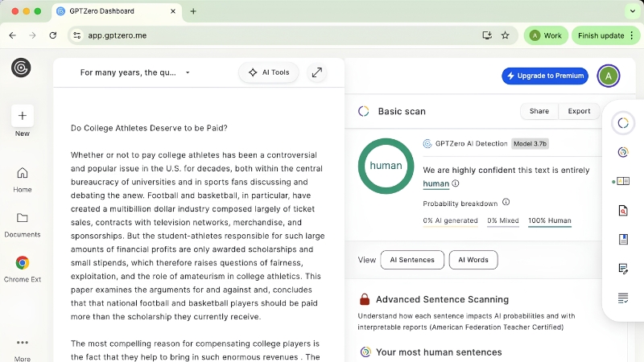Create a new scan with plus button

coord(23,116)
